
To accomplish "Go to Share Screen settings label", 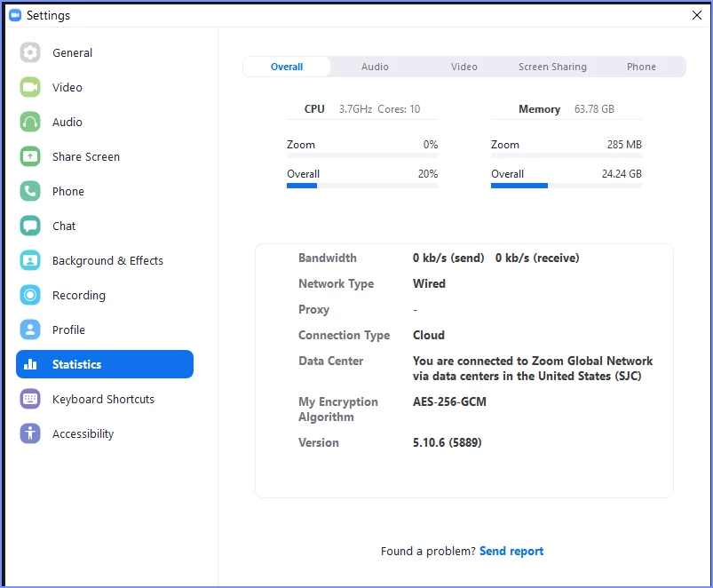I will [x=86, y=156].
